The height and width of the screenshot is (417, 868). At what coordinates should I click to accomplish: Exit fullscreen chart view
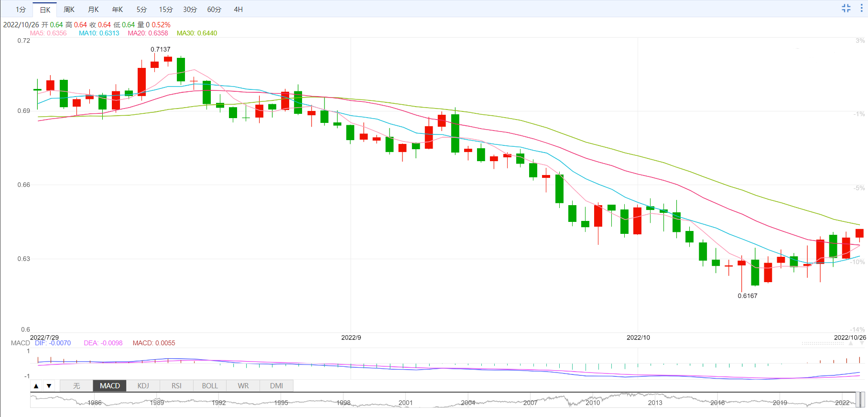click(846, 8)
